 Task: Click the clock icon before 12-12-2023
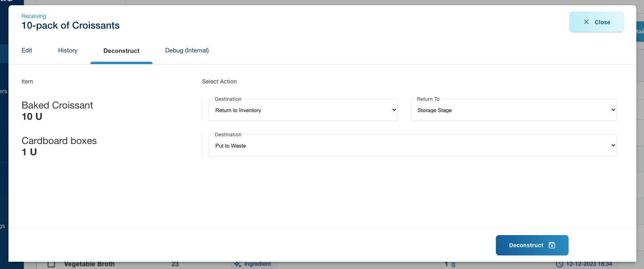pyautogui.click(x=560, y=264)
